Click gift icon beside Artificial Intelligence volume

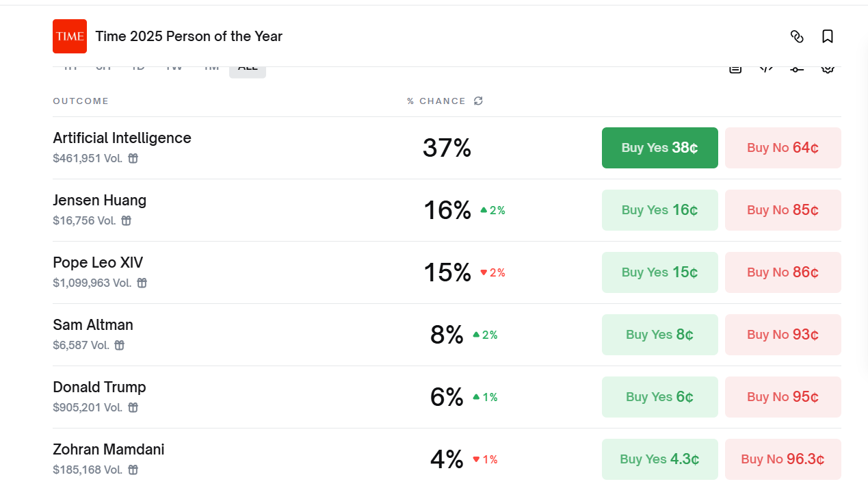click(133, 158)
